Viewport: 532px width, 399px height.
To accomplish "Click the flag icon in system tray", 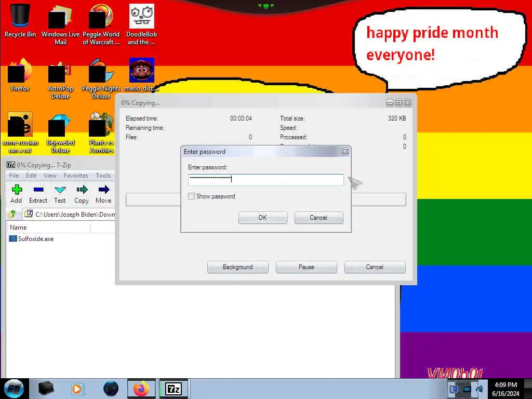I will (453, 389).
